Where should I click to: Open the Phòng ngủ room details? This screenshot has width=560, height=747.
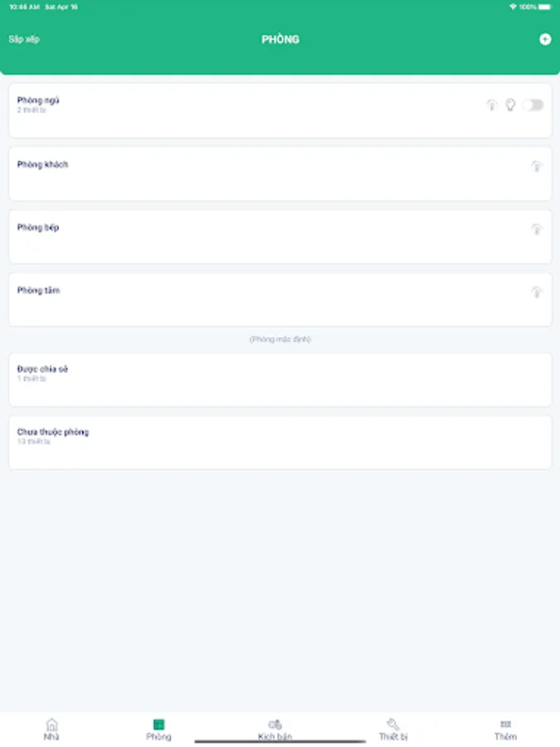(x=249, y=110)
